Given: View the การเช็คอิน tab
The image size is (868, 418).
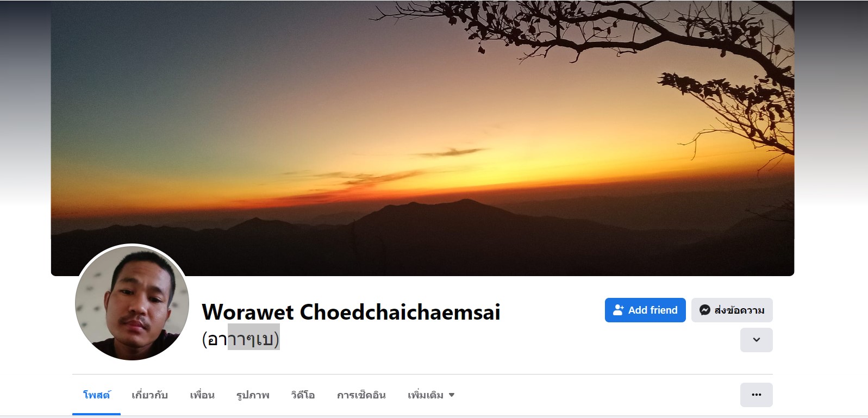Looking at the screenshot, I should coord(361,395).
